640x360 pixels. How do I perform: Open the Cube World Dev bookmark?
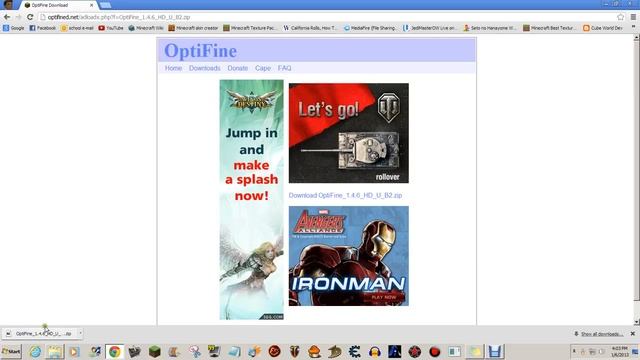point(603,28)
